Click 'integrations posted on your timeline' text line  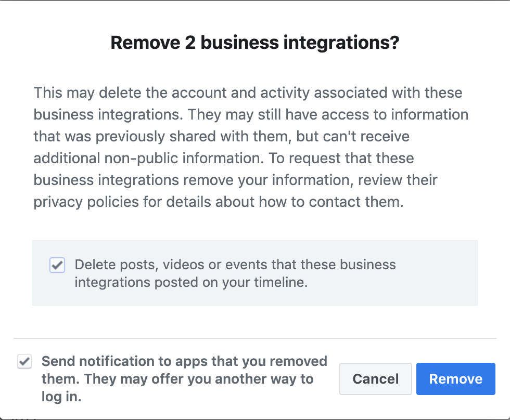192,282
